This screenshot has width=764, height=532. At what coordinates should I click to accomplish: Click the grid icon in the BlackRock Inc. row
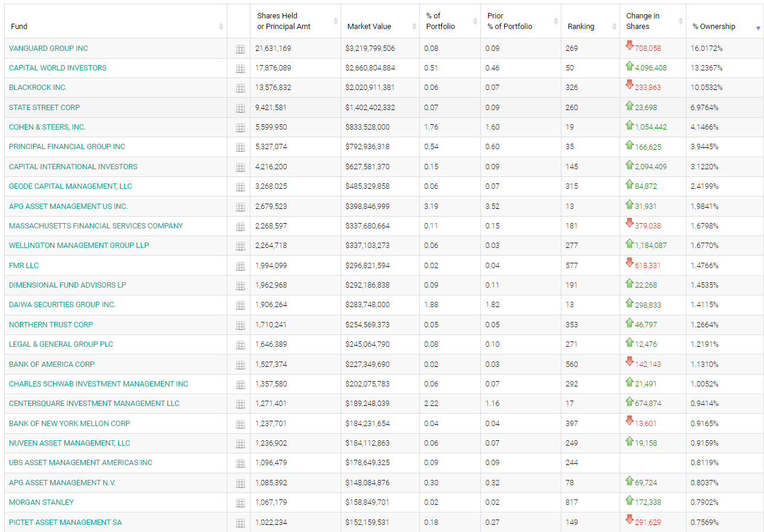[240, 88]
